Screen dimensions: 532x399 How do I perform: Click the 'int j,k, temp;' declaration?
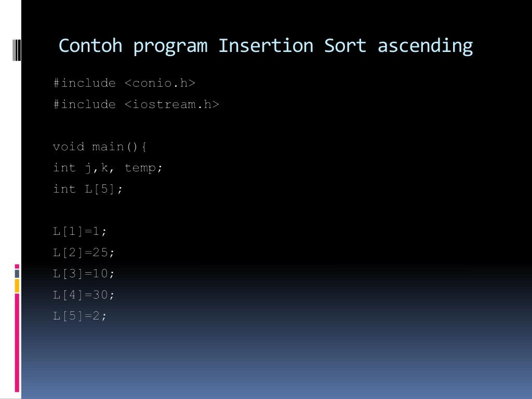coord(108,168)
